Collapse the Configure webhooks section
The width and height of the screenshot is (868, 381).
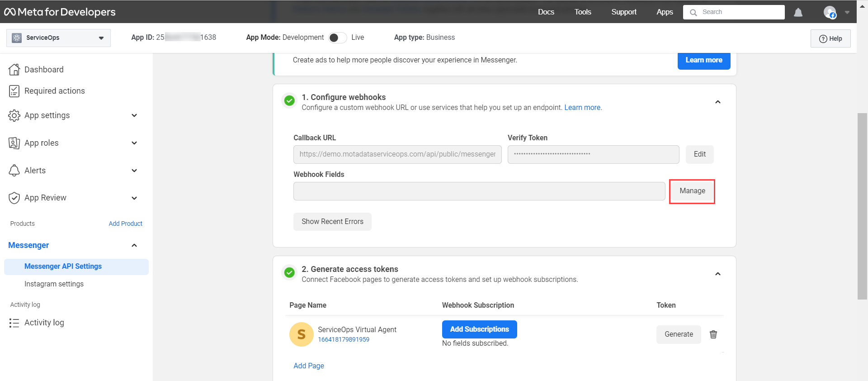[718, 102]
